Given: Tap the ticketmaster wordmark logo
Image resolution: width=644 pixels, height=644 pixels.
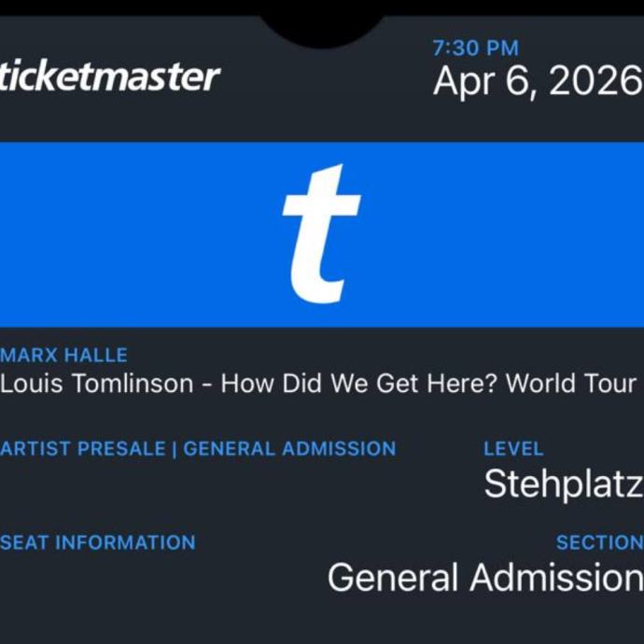Looking at the screenshot, I should pos(110,77).
